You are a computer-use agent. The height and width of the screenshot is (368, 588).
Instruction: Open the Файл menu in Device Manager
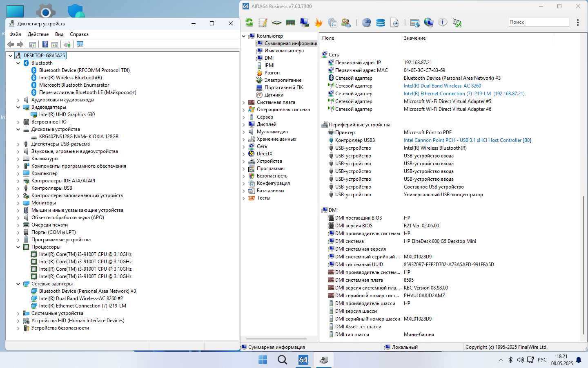pos(15,34)
